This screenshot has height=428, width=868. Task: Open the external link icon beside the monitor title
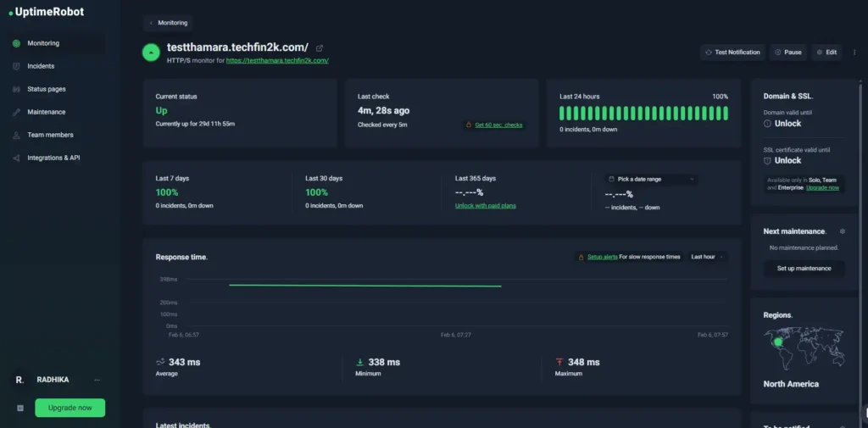coord(320,48)
